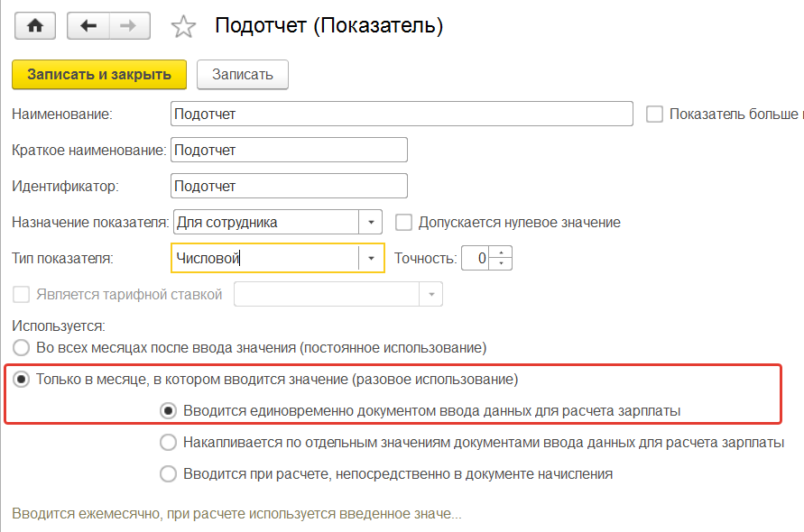The height and width of the screenshot is (532, 804).
Task: Decrease "Точность" with down spinner arrow
Action: (503, 264)
